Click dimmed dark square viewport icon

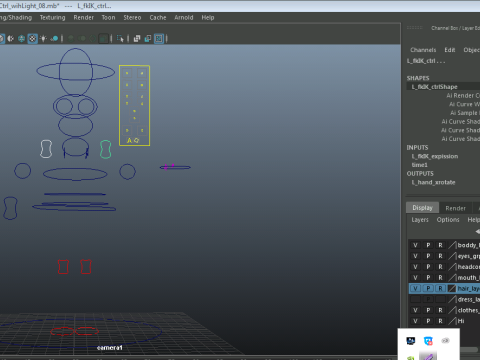(x=103, y=39)
